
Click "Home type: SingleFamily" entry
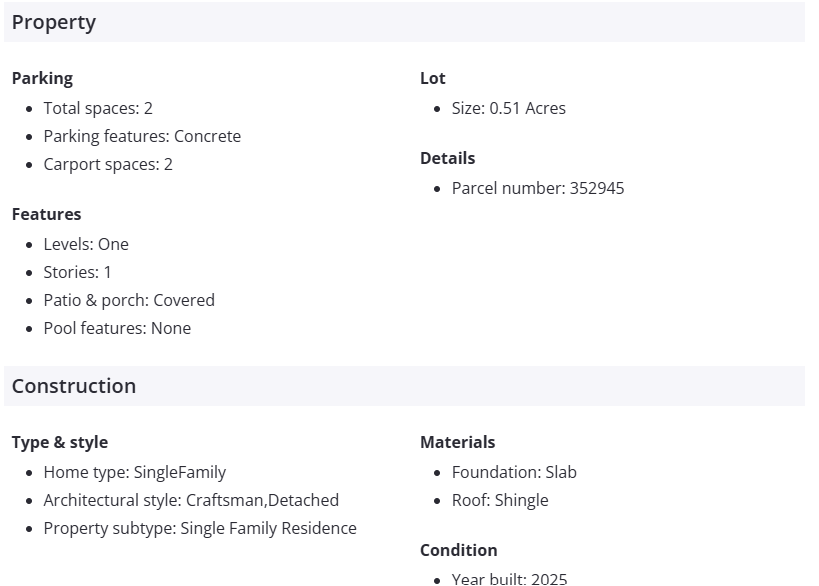click(135, 472)
